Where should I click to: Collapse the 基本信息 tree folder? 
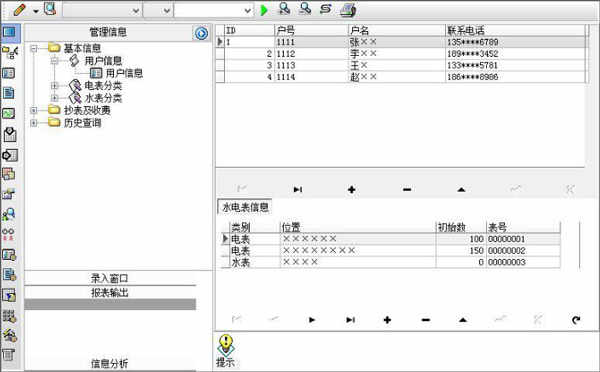click(34, 49)
